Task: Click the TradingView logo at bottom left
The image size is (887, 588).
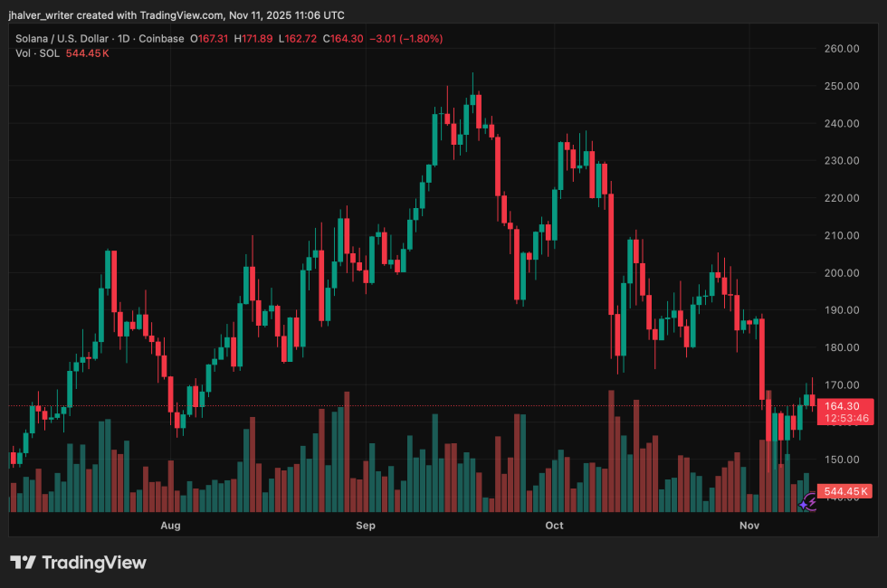Action: point(79,563)
